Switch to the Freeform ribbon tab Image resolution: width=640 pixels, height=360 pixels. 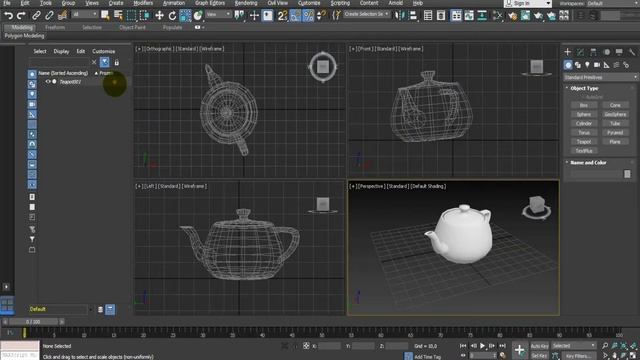pos(55,27)
